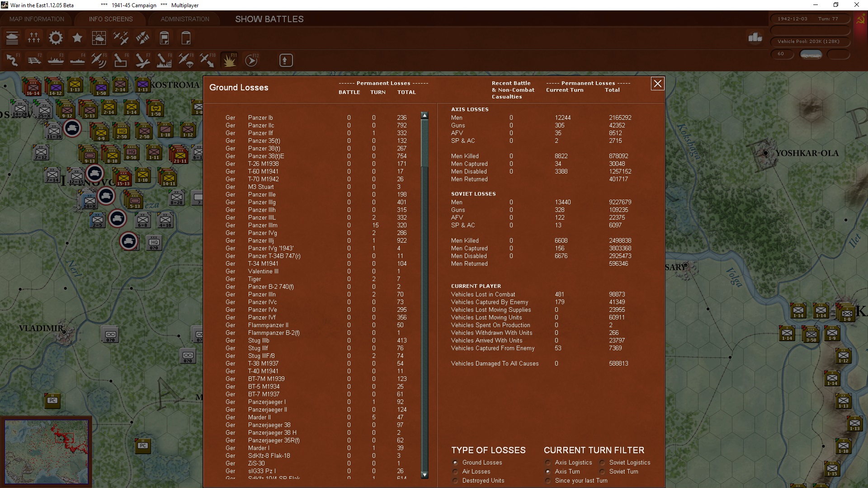Image resolution: width=868 pixels, height=488 pixels.
Task: Enable the Soviet Turn filter
Action: [x=602, y=471]
